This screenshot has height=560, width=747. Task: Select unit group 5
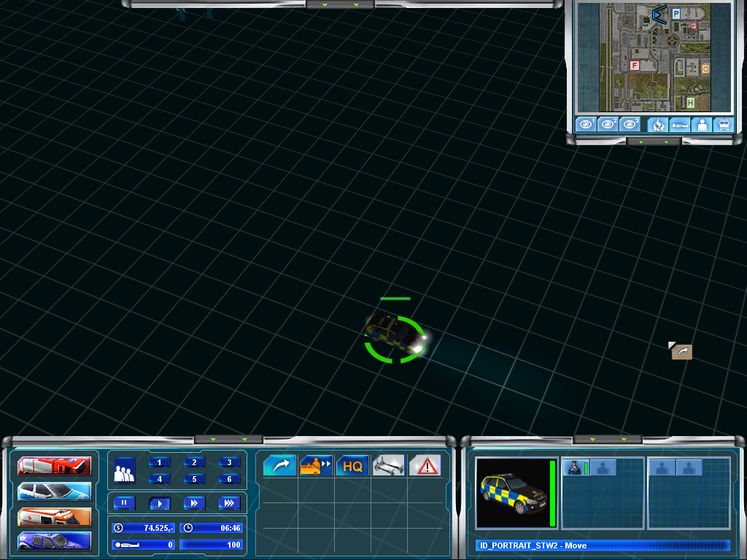pyautogui.click(x=194, y=479)
